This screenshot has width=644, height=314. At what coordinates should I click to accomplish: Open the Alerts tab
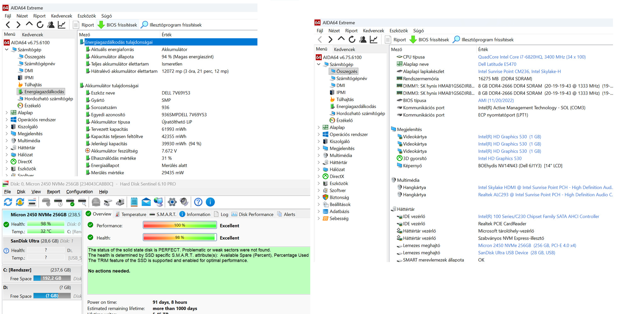click(286, 214)
